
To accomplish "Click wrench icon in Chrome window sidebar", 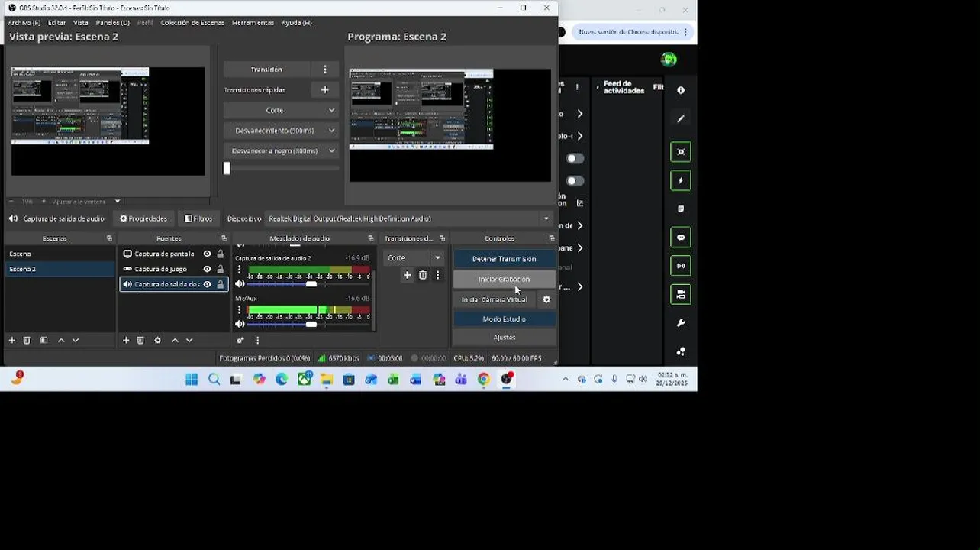I will click(x=681, y=323).
